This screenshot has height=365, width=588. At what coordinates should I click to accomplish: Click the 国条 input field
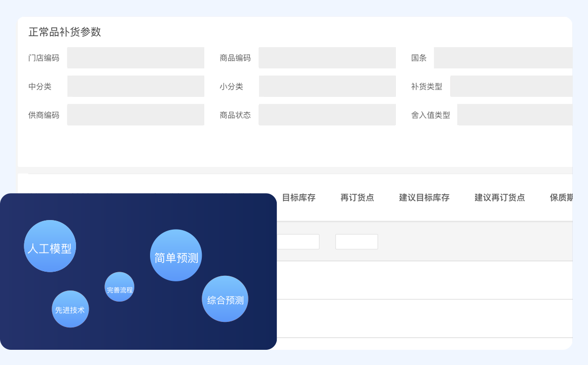[502, 58]
